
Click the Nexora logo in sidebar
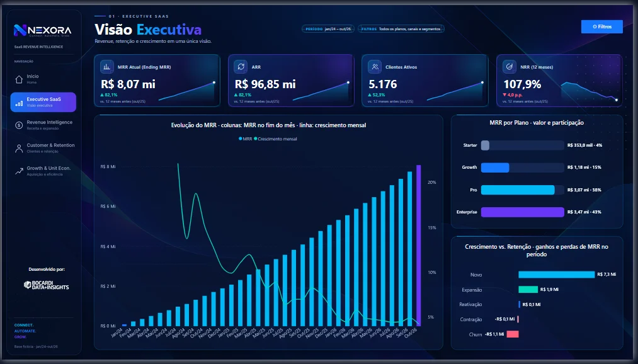point(42,30)
